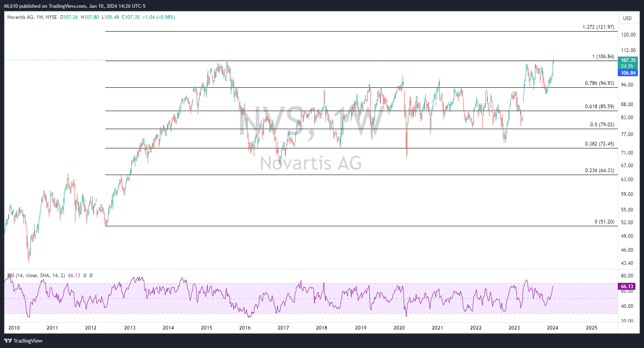Click the 2013 label on time axis
Screen dimensions: 644x348
tap(130, 328)
